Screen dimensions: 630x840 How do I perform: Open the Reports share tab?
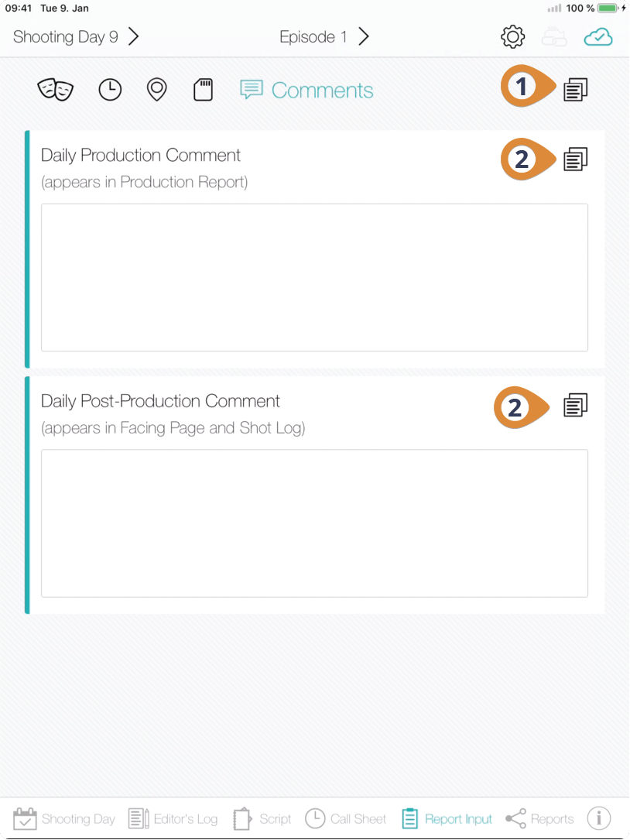tap(539, 818)
